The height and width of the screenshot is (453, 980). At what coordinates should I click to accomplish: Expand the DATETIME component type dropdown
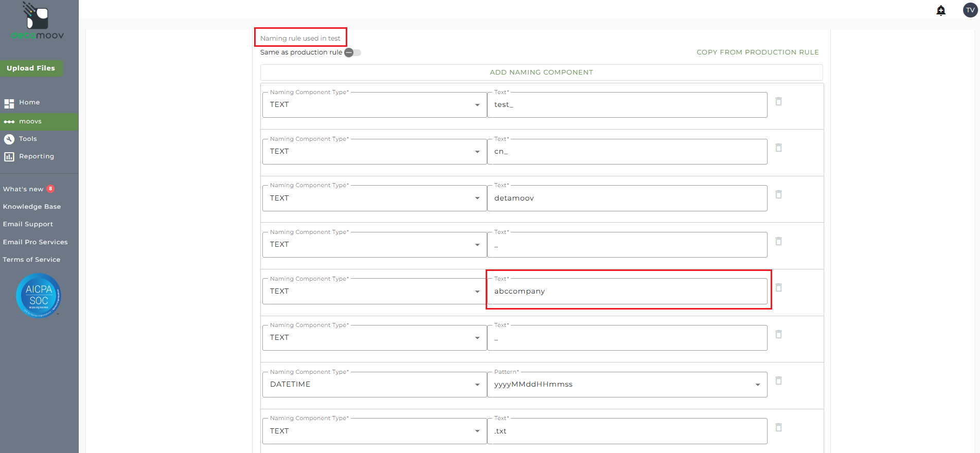pyautogui.click(x=375, y=385)
